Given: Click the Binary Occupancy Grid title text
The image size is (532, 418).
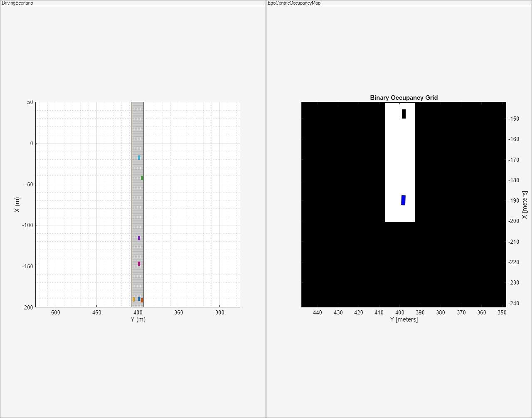Looking at the screenshot, I should click(x=404, y=97).
